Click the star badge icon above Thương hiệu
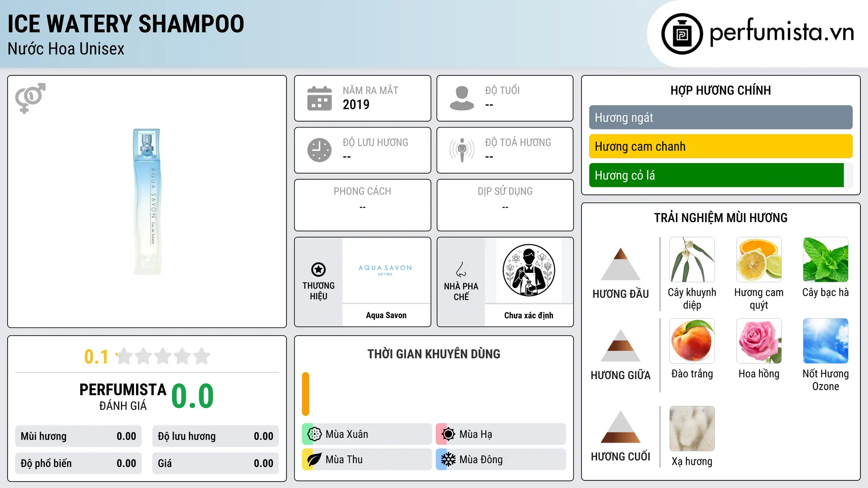This screenshot has width=868, height=488. click(318, 269)
